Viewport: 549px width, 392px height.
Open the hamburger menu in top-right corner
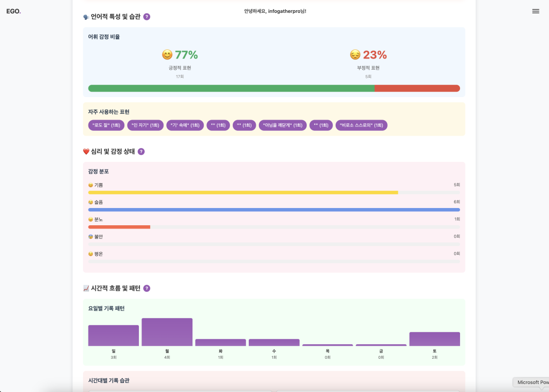[535, 11]
